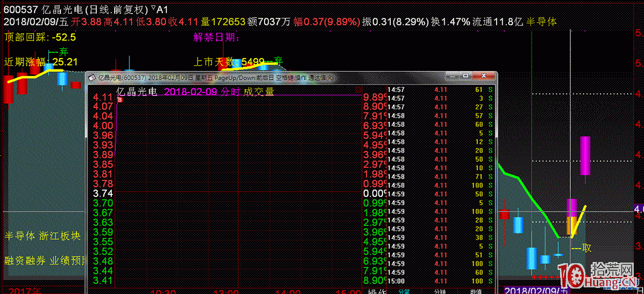Click the ---取 signal label near the recent candles
644x294 pixels.
[x=582, y=248]
